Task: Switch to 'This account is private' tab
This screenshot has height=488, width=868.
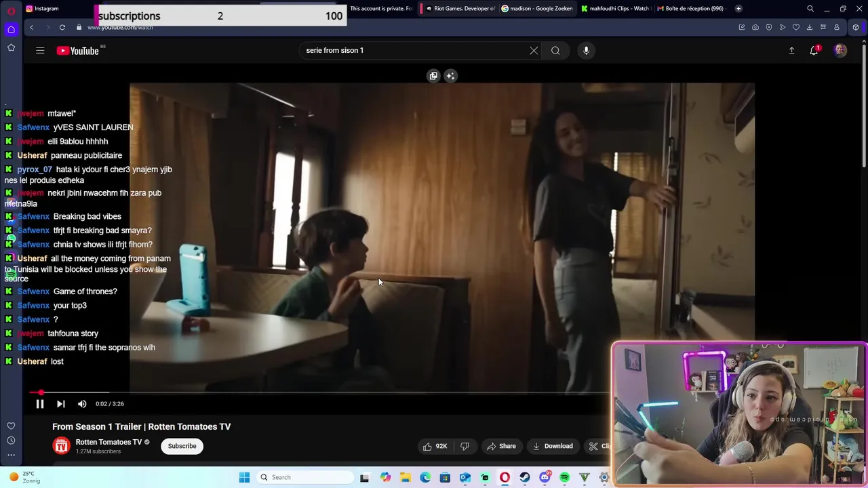Action: coord(380,9)
